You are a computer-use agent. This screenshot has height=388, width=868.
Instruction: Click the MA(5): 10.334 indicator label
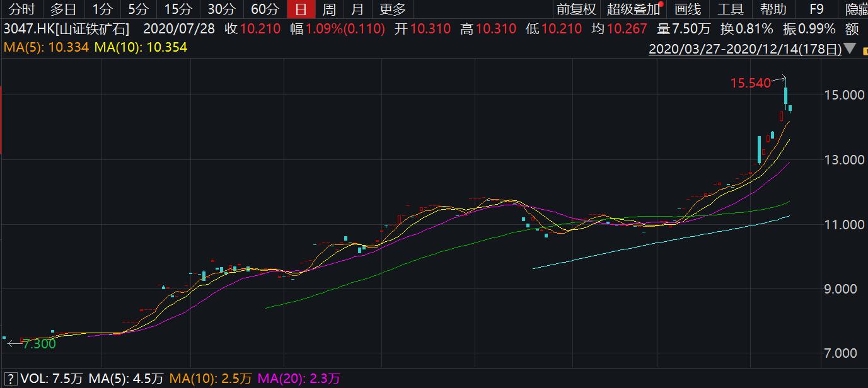point(46,47)
